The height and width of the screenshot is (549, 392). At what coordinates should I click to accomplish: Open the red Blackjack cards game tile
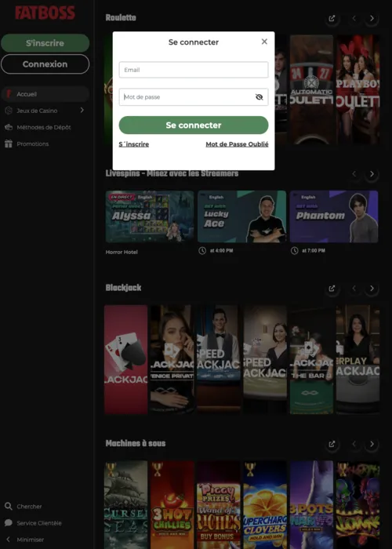coord(125,359)
